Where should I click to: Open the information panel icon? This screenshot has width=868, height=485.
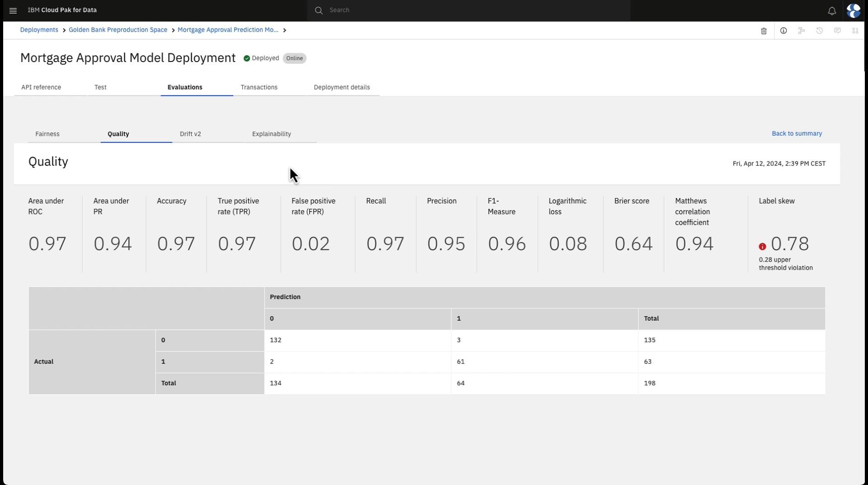pos(783,31)
